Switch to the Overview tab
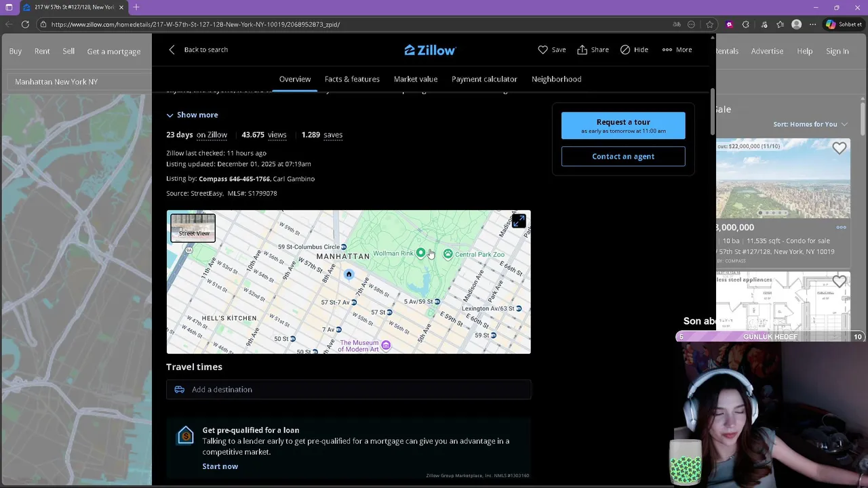This screenshot has height=488, width=868. pyautogui.click(x=295, y=79)
